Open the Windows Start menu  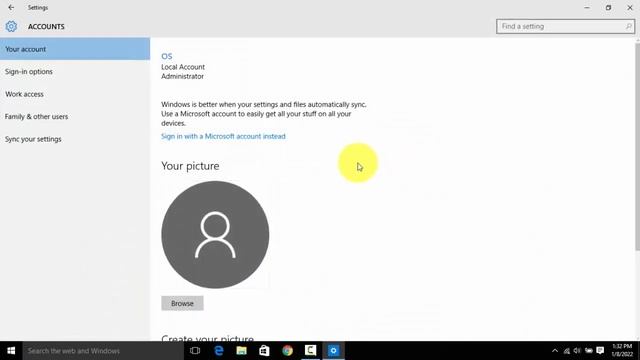[11, 351]
